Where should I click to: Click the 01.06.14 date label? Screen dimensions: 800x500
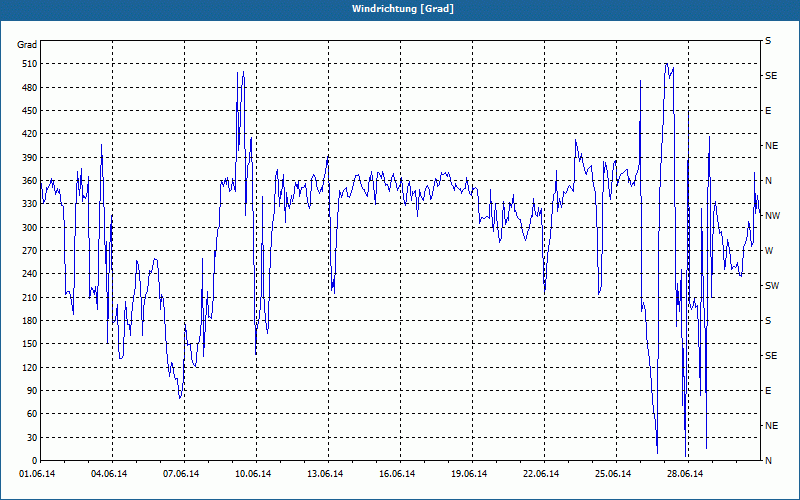(x=37, y=474)
